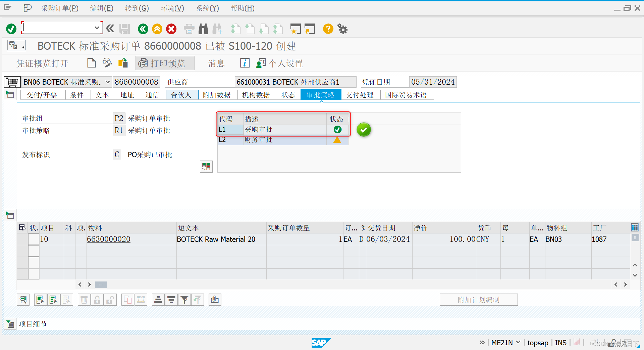644x350 pixels.
Task: Select the fourth empty item row selector
Action: [x=34, y=274]
